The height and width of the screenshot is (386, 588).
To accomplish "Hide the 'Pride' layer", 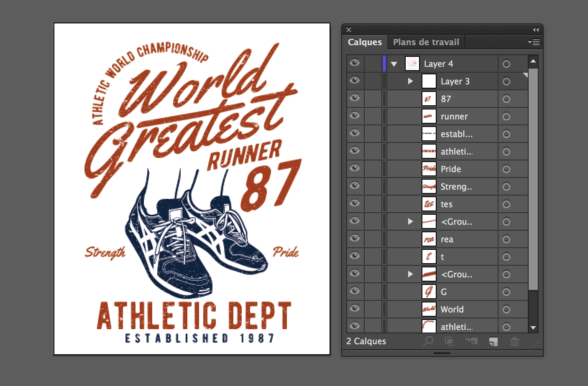I will (x=355, y=169).
